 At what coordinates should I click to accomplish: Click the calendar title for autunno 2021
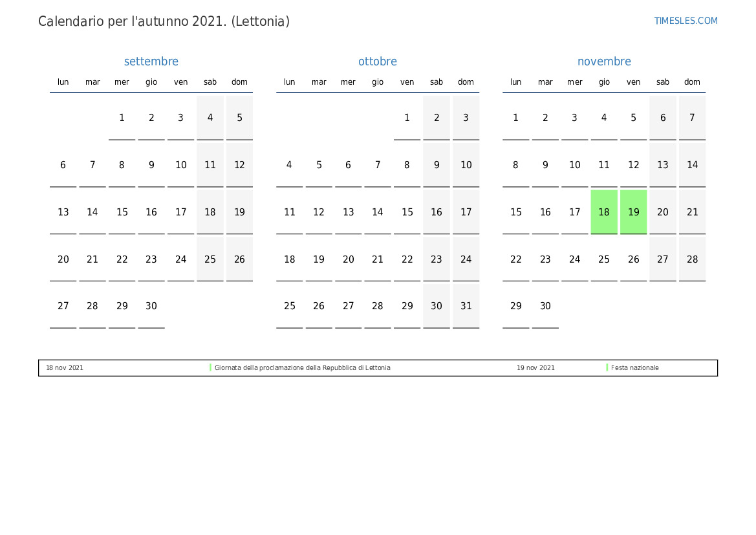[164, 21]
